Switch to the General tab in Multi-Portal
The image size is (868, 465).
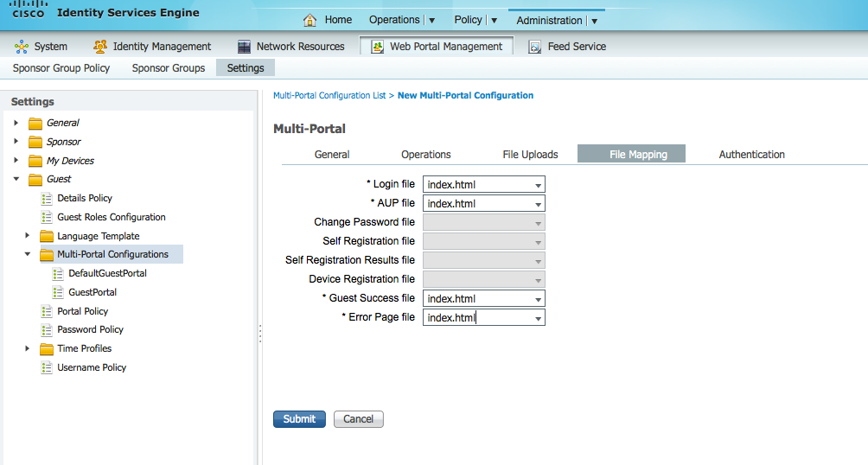pos(332,155)
